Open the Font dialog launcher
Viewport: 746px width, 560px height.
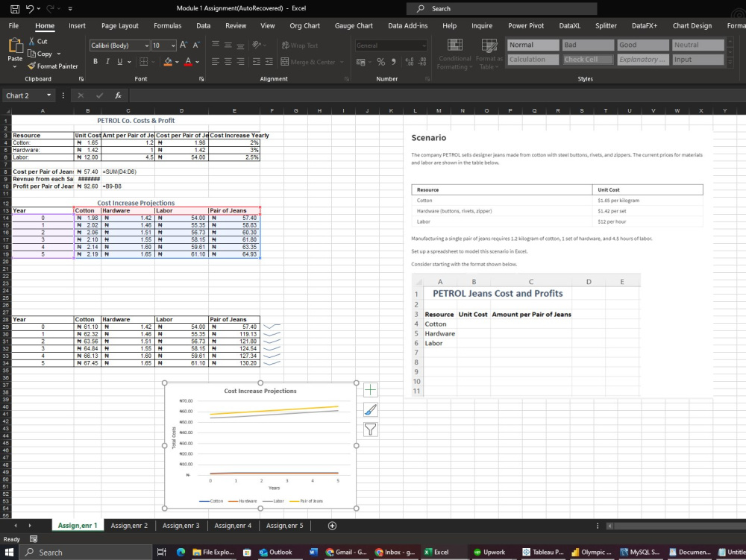point(201,79)
